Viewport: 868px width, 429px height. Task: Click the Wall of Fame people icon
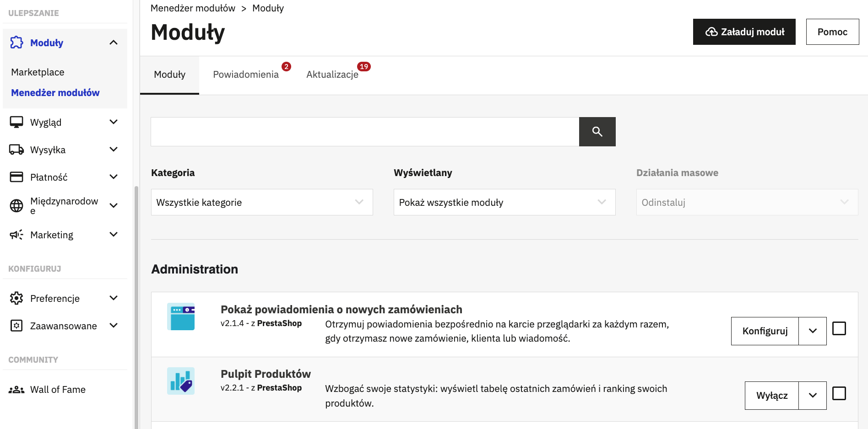16,390
